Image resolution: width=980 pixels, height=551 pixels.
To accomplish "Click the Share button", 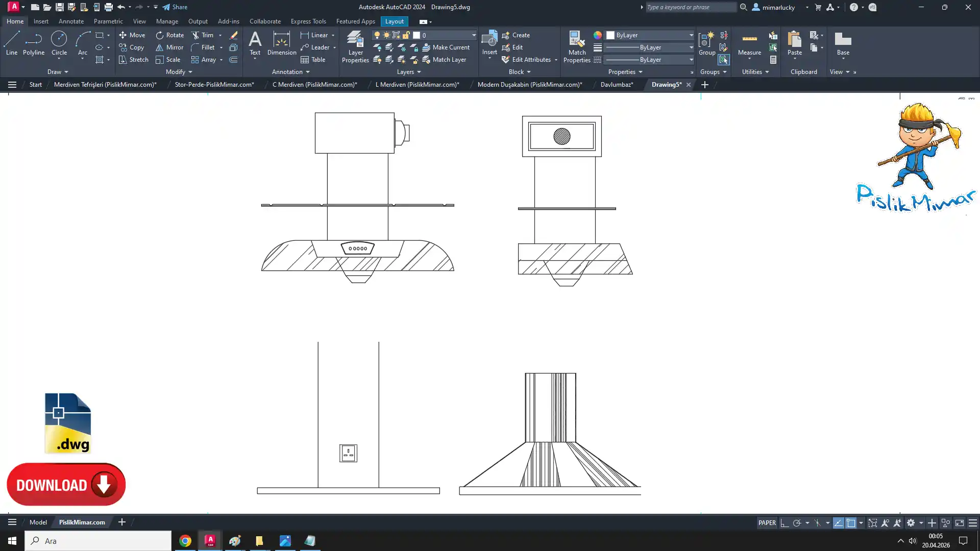I will (175, 7).
